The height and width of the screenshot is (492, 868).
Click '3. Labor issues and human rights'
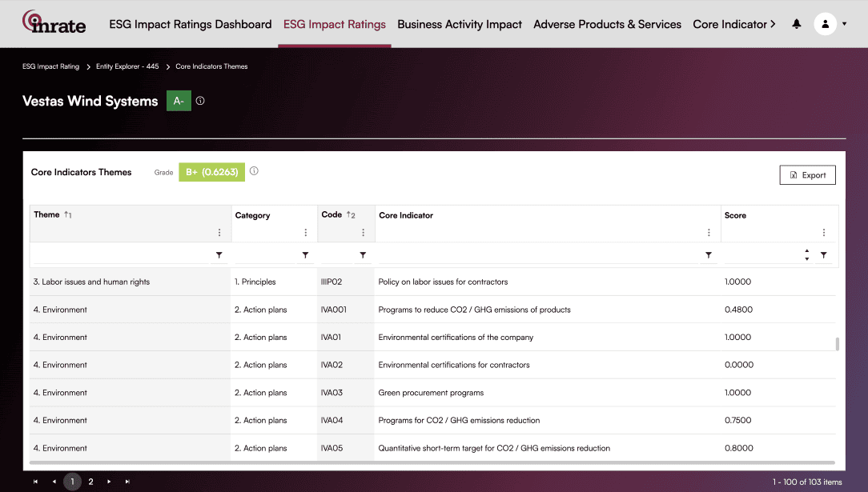click(91, 282)
